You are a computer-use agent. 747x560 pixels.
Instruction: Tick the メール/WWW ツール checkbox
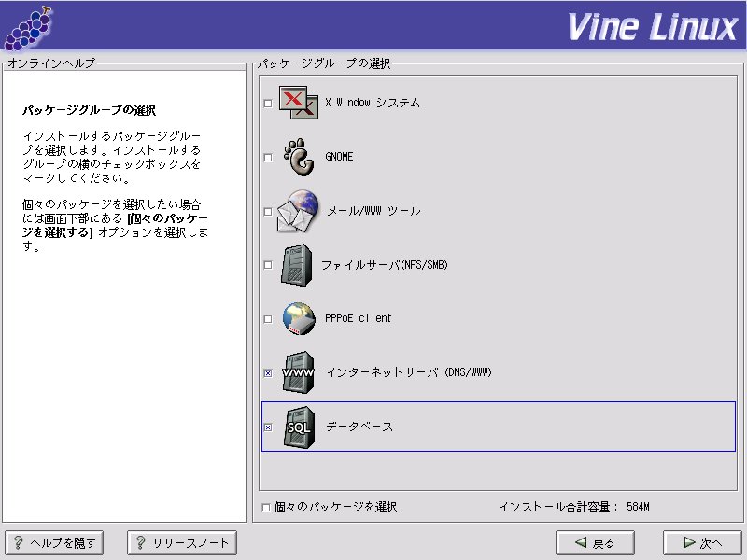tap(268, 212)
